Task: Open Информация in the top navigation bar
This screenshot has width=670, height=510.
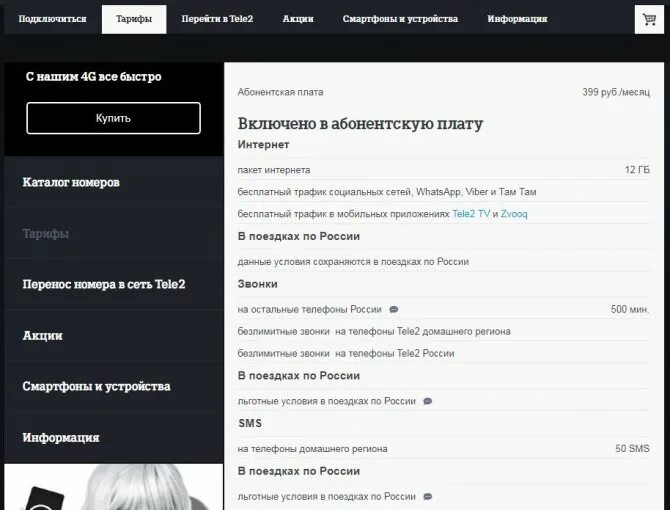Action: tap(517, 19)
